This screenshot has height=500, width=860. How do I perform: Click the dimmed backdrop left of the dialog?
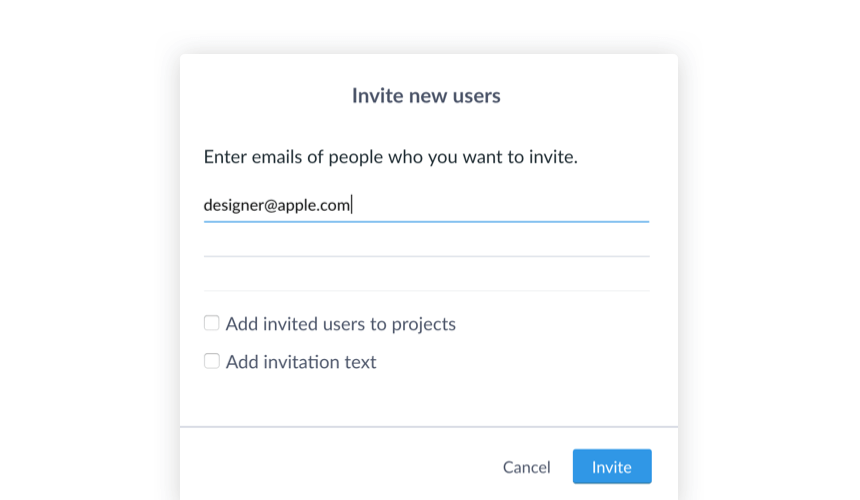click(x=90, y=250)
